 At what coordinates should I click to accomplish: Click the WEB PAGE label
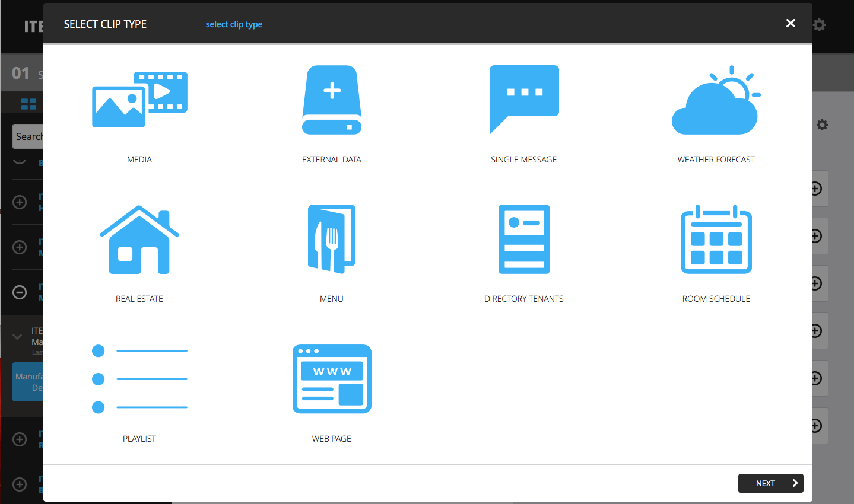tap(332, 439)
